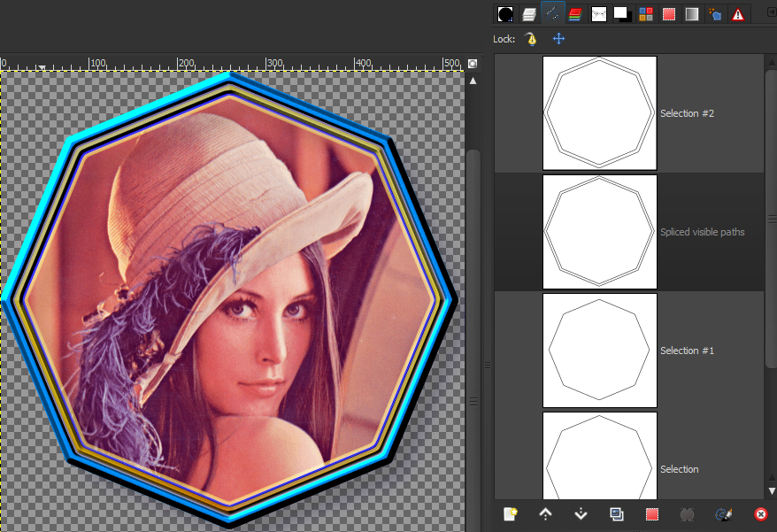This screenshot has height=532, width=777.
Task: Open the configure tab menu arrow
Action: (772, 12)
